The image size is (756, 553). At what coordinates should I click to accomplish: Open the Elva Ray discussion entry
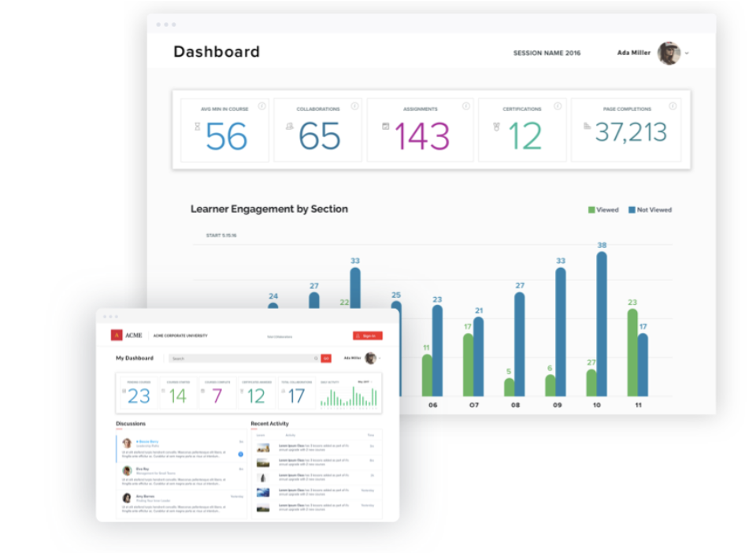pos(180,477)
